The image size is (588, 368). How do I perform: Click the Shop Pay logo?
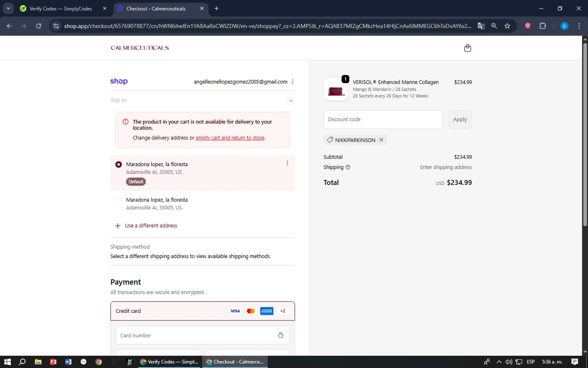click(x=119, y=81)
